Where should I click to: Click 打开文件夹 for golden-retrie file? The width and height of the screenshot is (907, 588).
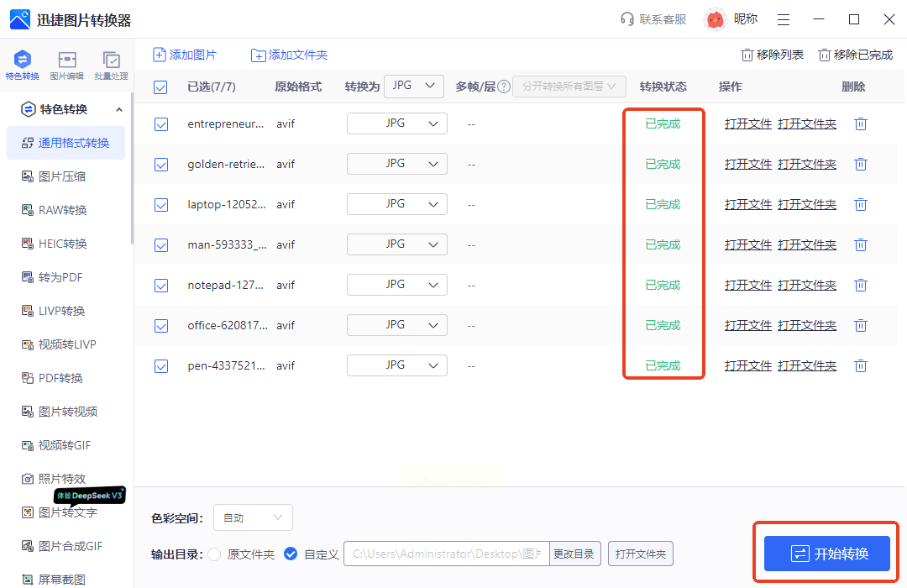807,165
